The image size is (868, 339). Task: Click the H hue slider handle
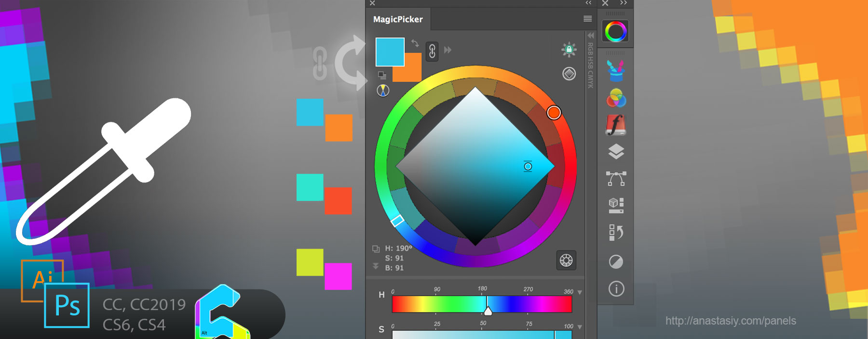coord(488,311)
